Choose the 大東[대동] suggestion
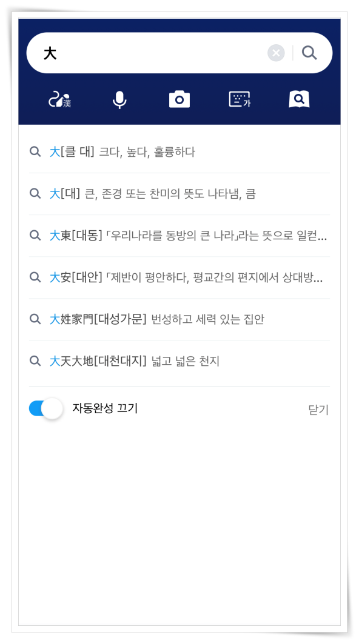This screenshot has width=359, height=644. 180,236
